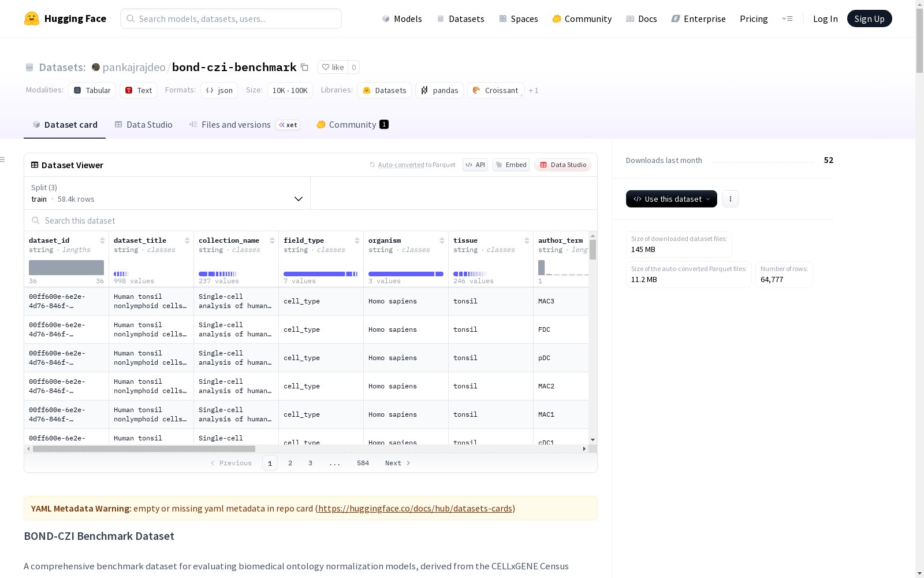
Task: Go to the Next page of rows
Action: click(398, 463)
